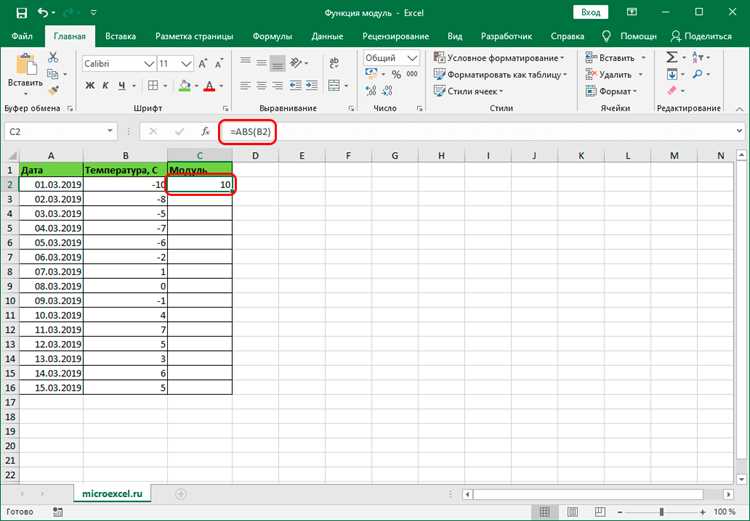
Task: Click the decrease decimal icon
Action: point(387,90)
